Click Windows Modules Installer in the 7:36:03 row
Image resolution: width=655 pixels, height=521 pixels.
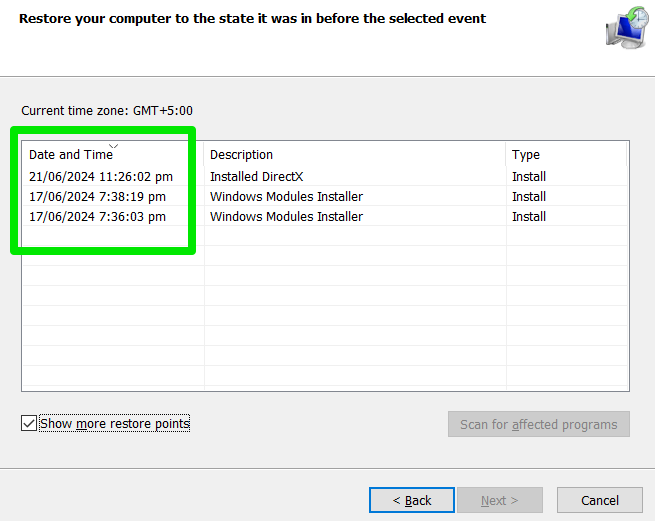[286, 216]
